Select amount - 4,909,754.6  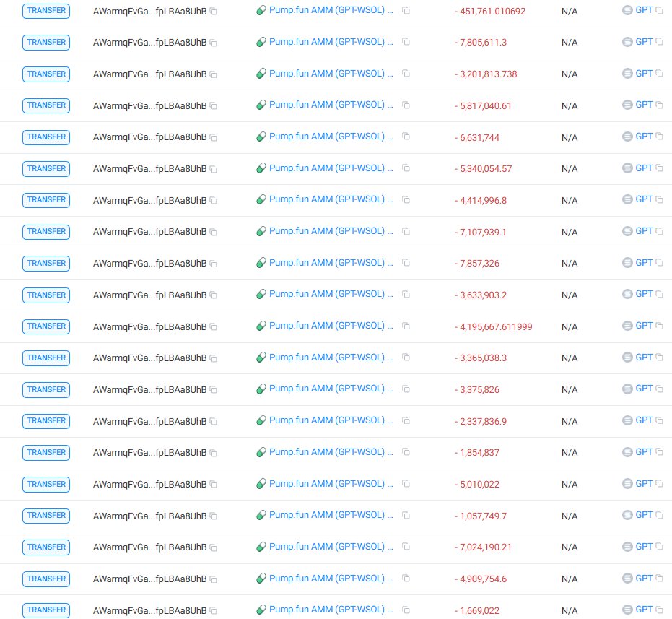481,579
